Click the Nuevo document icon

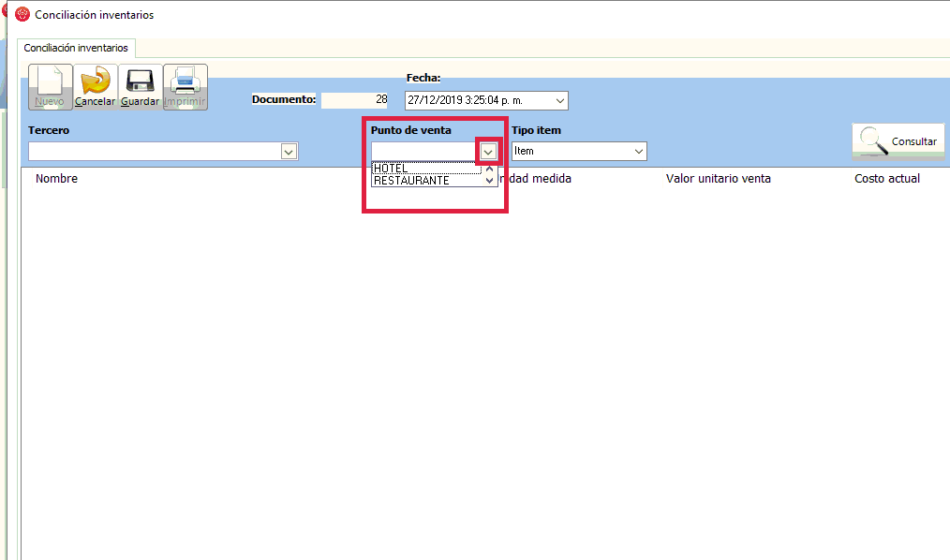pyautogui.click(x=50, y=86)
